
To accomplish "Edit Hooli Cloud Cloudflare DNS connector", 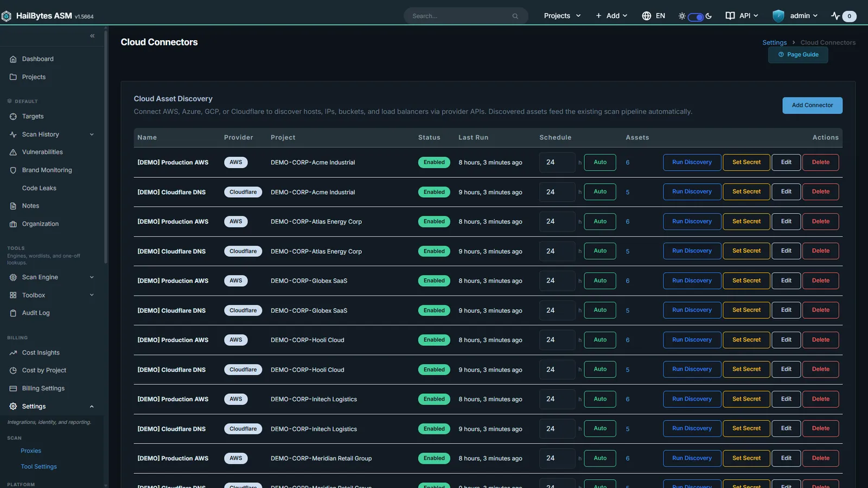I will [x=786, y=369].
